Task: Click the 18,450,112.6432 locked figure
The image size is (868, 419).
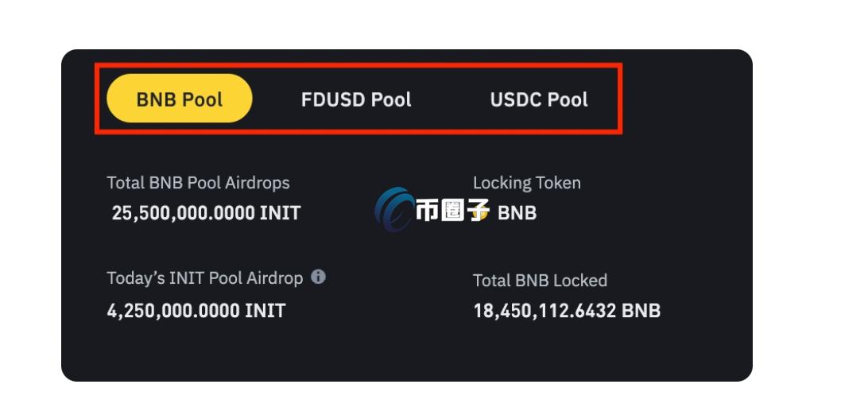Action: (x=544, y=311)
